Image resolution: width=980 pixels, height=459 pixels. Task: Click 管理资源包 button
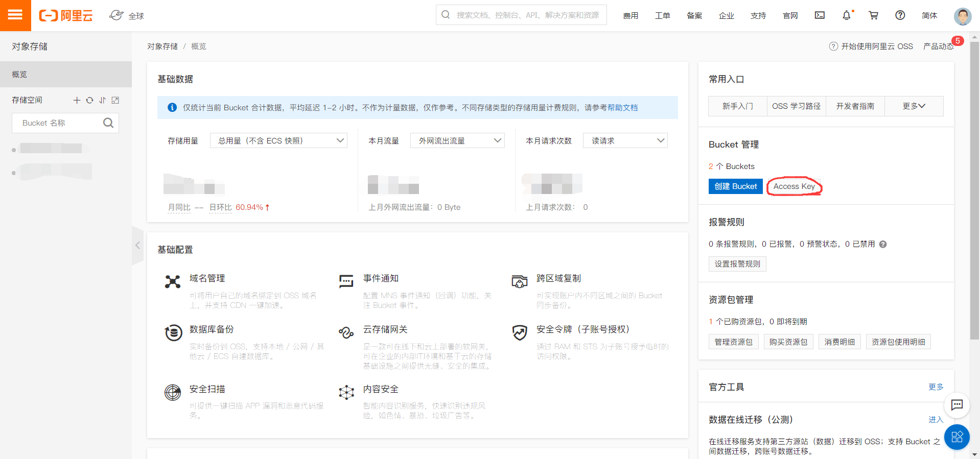click(733, 342)
